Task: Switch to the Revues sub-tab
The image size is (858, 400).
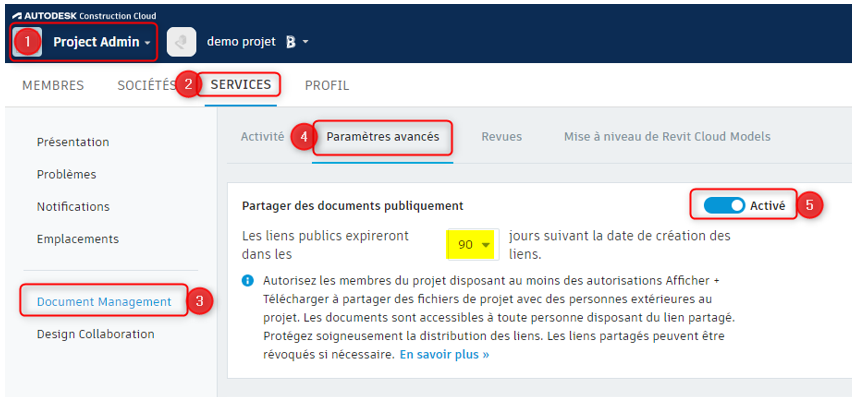Action: click(501, 137)
